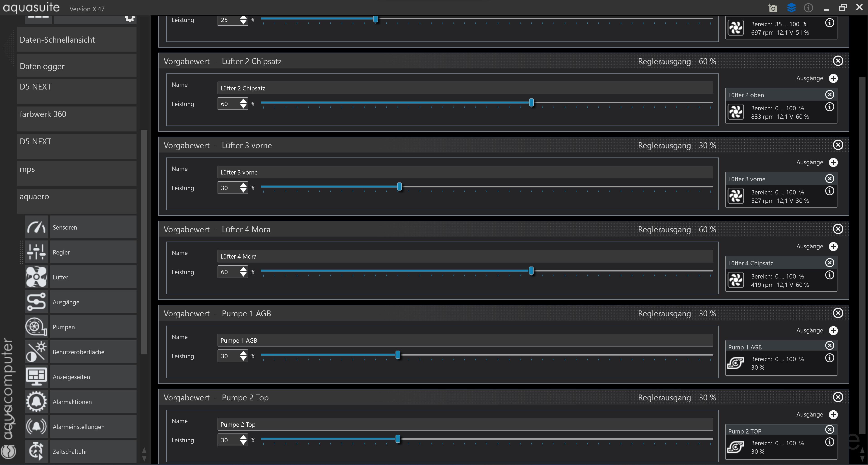The height and width of the screenshot is (465, 868).
Task: Select the first D5 NEXT device
Action: 77,91
